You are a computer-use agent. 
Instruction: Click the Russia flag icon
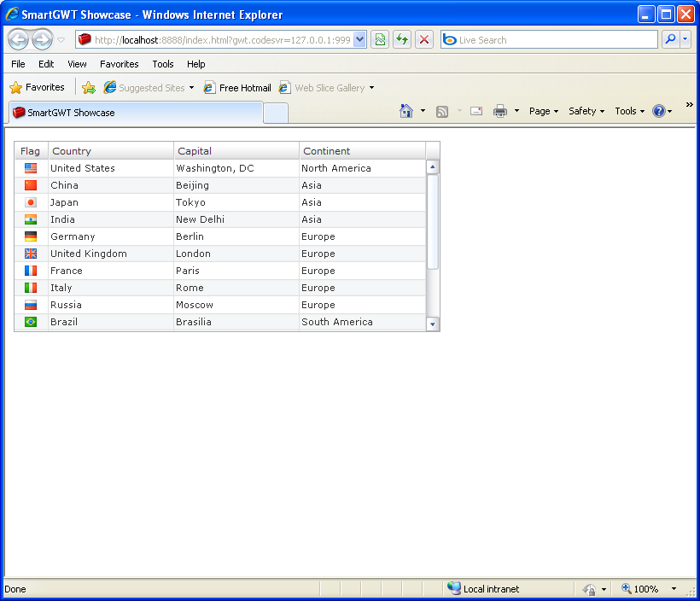31,305
